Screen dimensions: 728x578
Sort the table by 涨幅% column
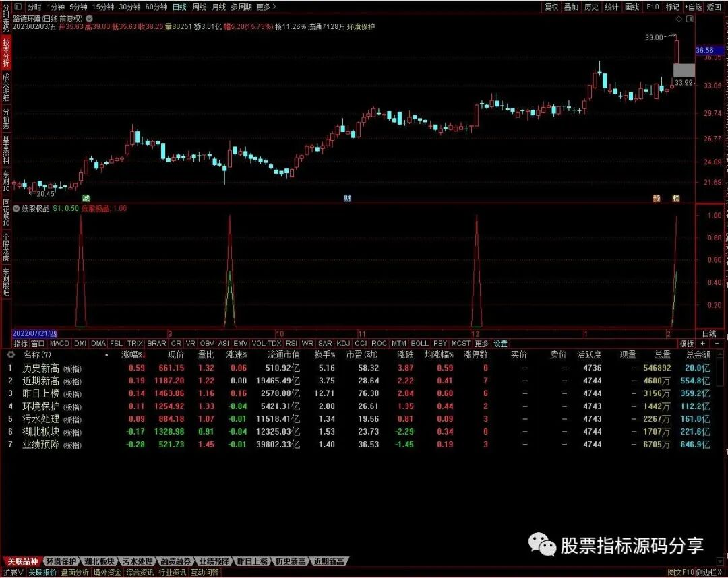132,355
